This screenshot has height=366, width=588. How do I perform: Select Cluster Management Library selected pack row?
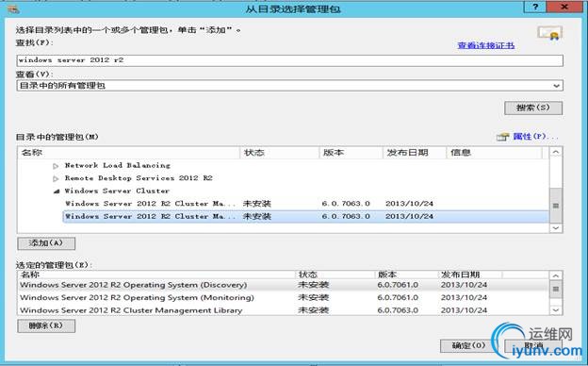point(284,310)
